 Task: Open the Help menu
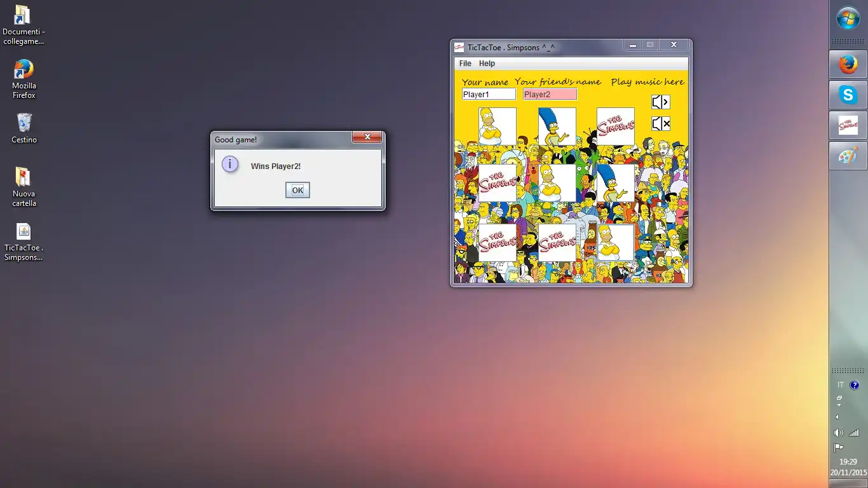tap(487, 64)
